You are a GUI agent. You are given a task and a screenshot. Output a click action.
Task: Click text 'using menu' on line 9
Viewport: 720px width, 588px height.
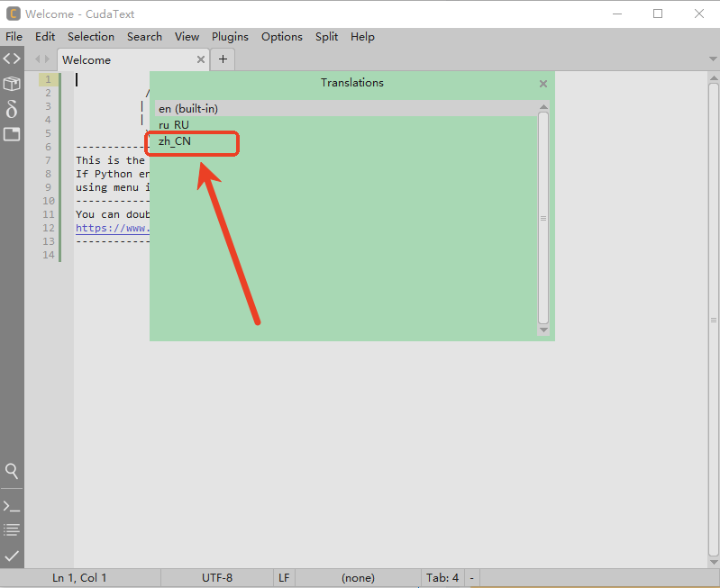click(107, 187)
